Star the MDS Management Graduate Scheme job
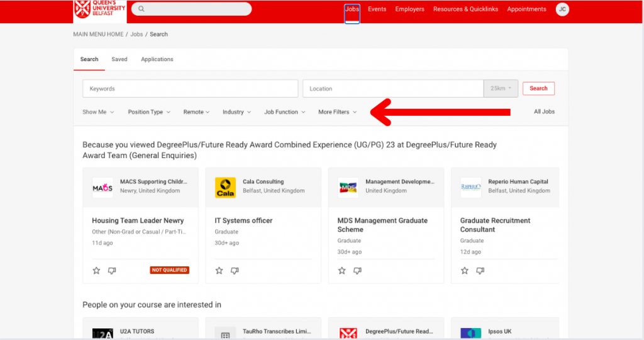Viewport: 644px width, 340px height. 341,271
